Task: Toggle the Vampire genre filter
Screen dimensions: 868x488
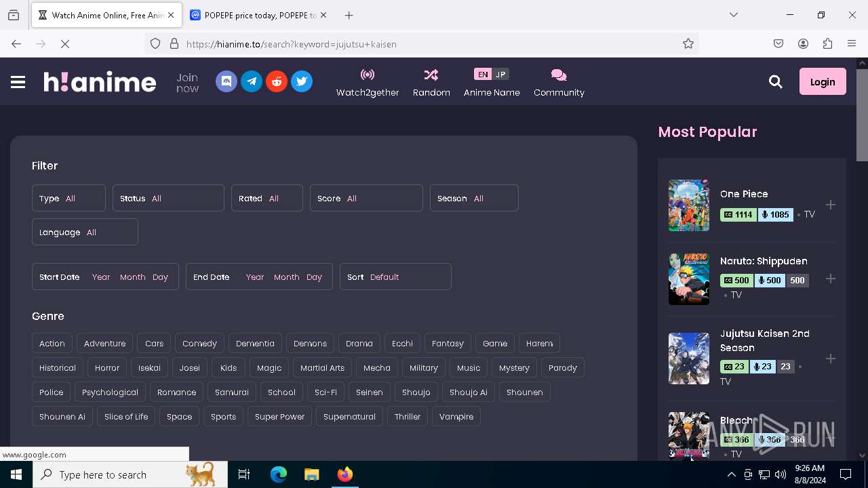Action: [456, 417]
